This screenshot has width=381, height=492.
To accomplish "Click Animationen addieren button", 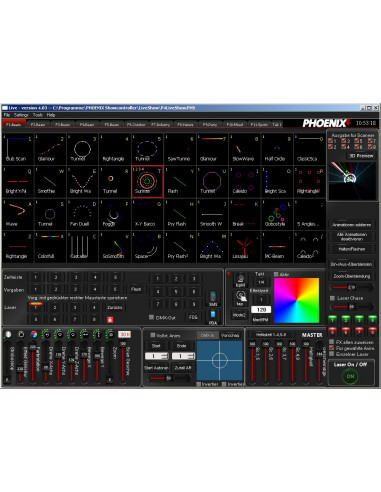I will click(352, 225).
